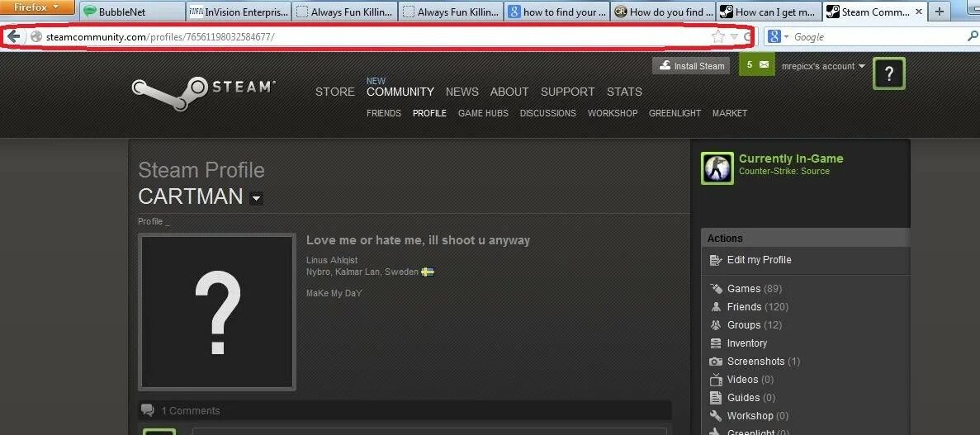980x435 pixels.
Task: Open the Guides (0) link
Action: tap(751, 398)
